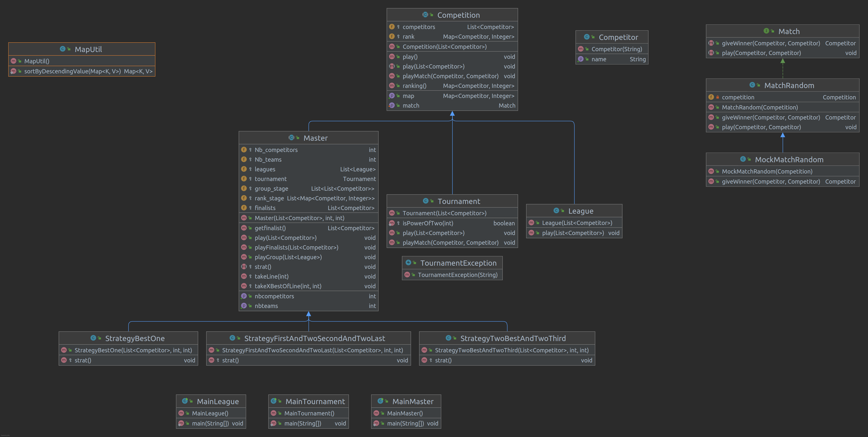The height and width of the screenshot is (437, 868).
Task: Click the field icon beside competition in MatchRandom
Action: tap(711, 97)
